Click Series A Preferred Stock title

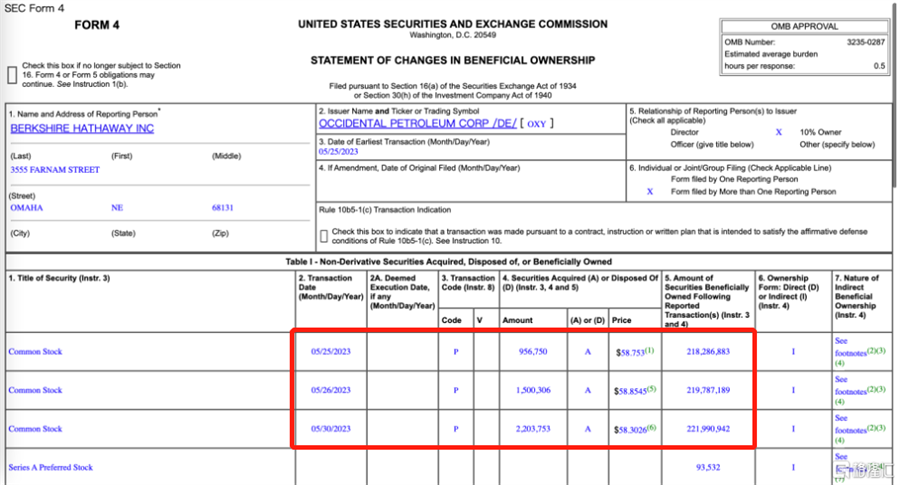pos(51,467)
